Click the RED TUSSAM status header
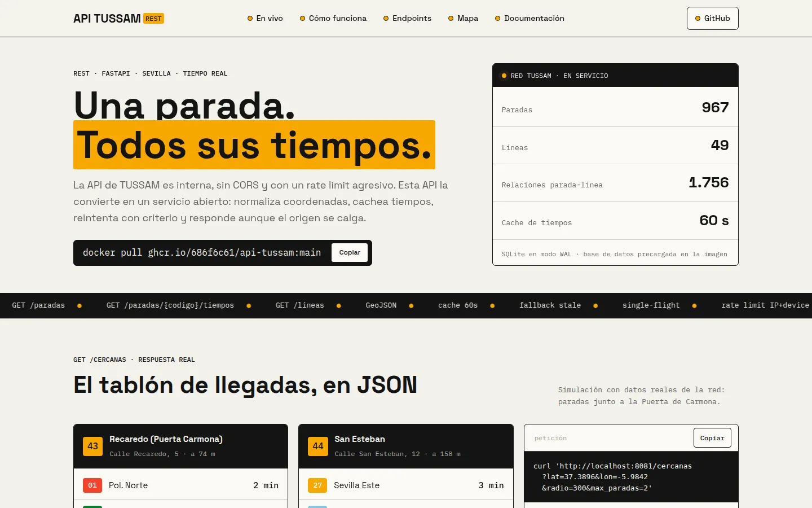812x508 pixels. coord(615,76)
